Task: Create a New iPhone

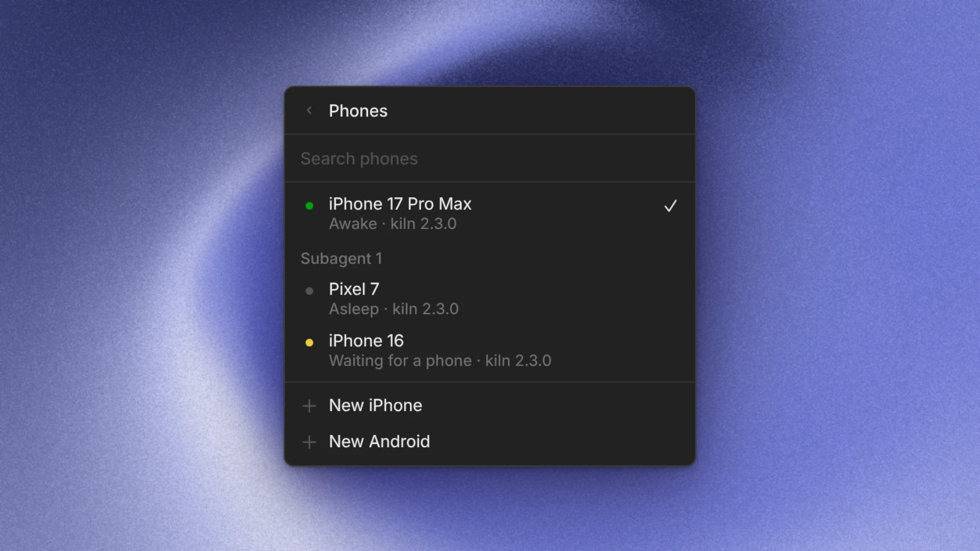Action: (x=489, y=406)
